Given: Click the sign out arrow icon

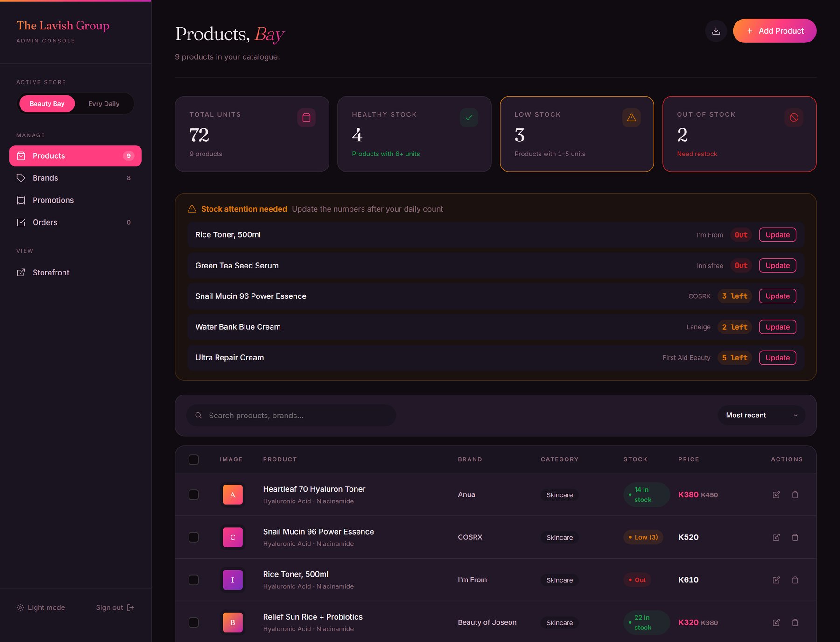Looking at the screenshot, I should 131,607.
